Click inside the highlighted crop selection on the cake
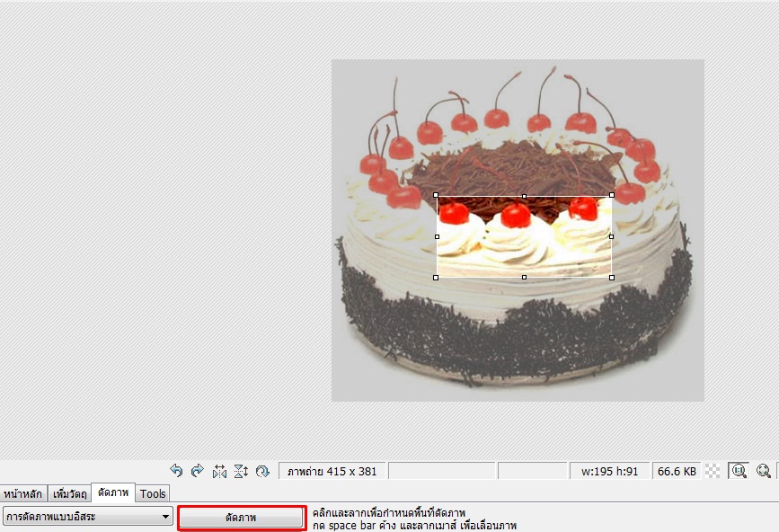Viewport: 779px width, 532px height. coord(524,237)
